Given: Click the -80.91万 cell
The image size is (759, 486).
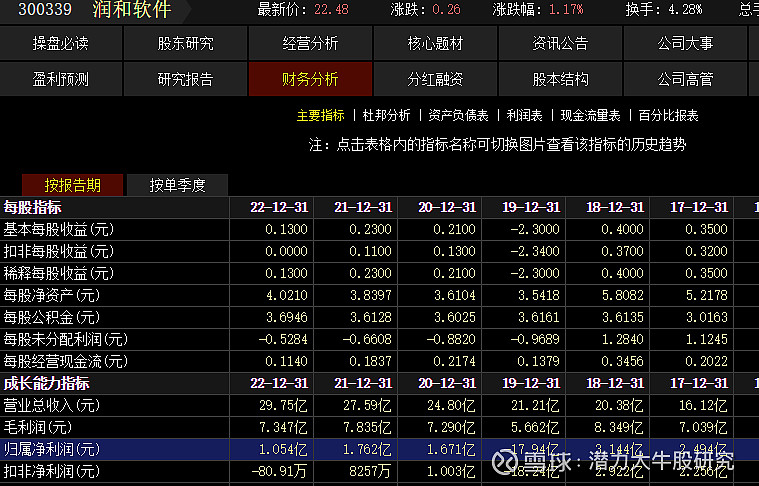Looking at the screenshot, I should (279, 471).
